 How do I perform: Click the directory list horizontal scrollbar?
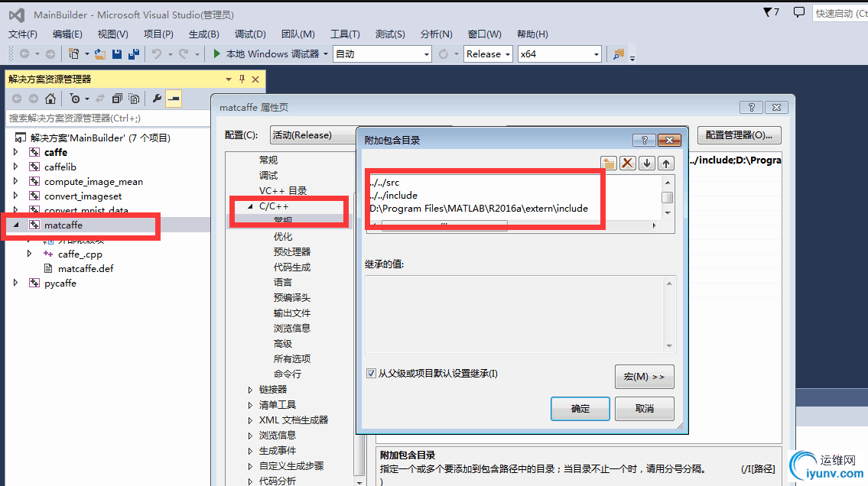pos(512,225)
